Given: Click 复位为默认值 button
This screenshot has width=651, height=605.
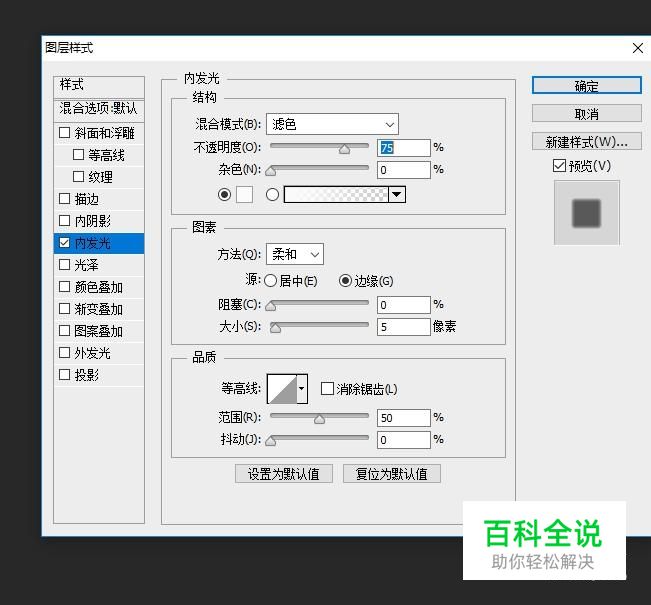Looking at the screenshot, I should 392,474.
